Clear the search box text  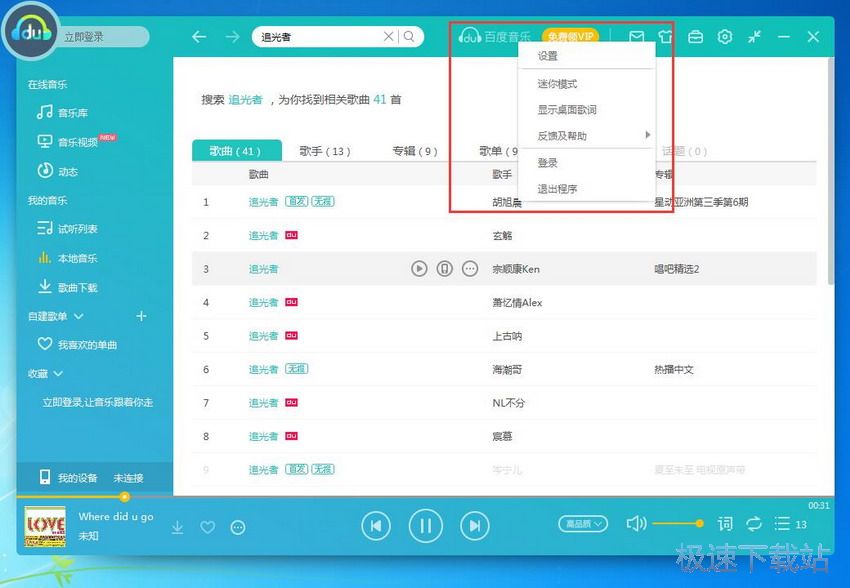(x=388, y=36)
